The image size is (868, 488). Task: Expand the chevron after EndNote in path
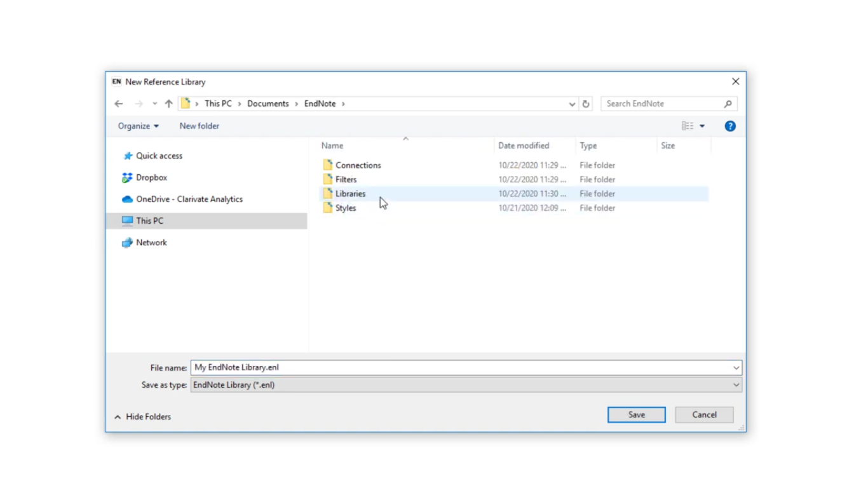coord(344,104)
